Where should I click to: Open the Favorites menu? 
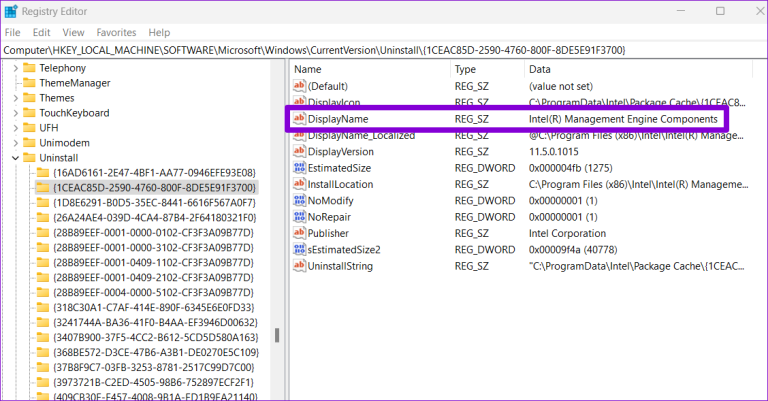point(116,32)
